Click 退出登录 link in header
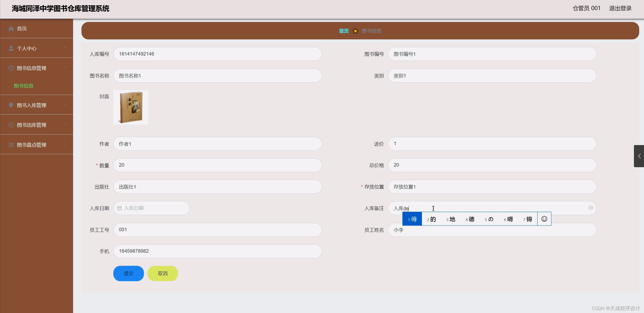This screenshot has width=644, height=313. click(x=620, y=8)
